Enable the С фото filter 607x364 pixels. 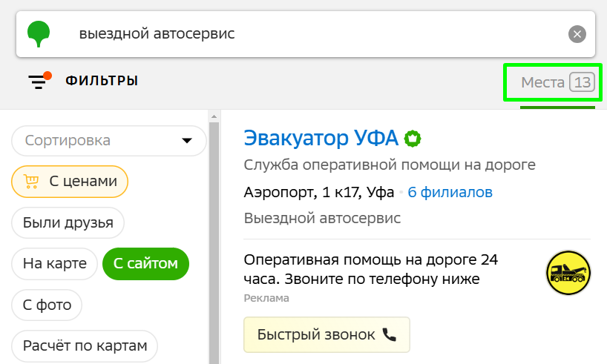(47, 305)
